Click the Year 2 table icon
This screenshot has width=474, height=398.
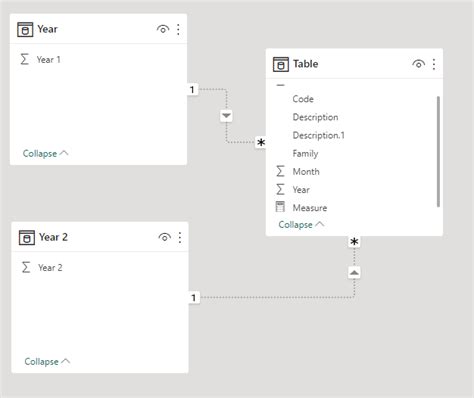click(x=27, y=237)
